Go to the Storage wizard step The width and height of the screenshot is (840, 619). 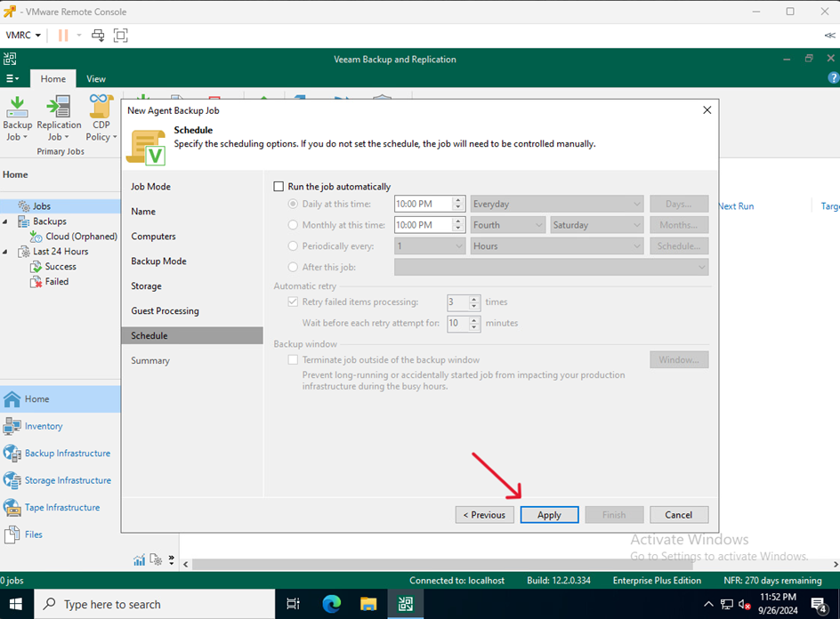tap(146, 286)
